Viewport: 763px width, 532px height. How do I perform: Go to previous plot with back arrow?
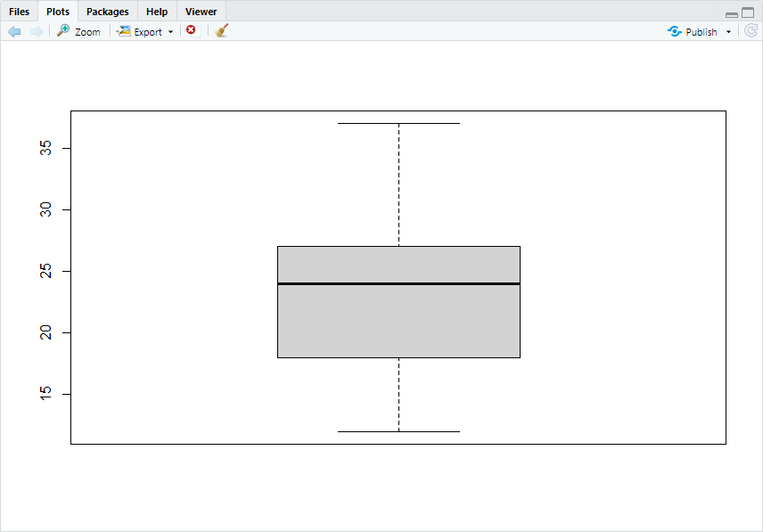tap(14, 31)
